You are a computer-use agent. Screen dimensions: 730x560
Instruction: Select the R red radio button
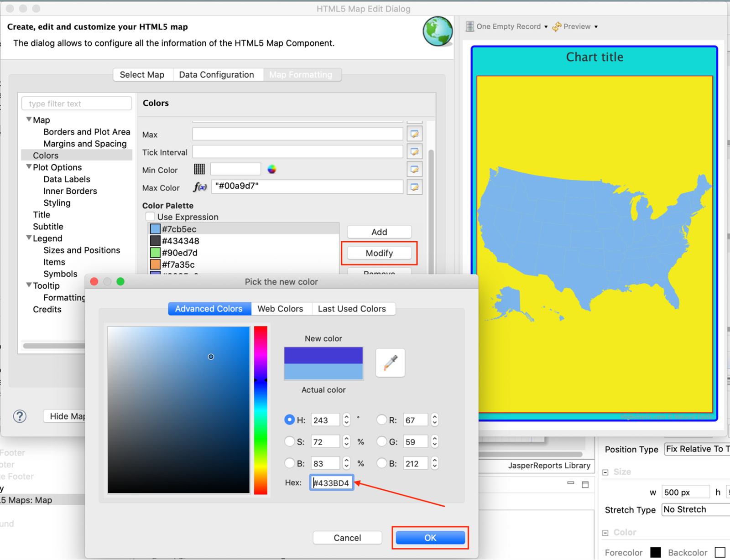click(381, 420)
